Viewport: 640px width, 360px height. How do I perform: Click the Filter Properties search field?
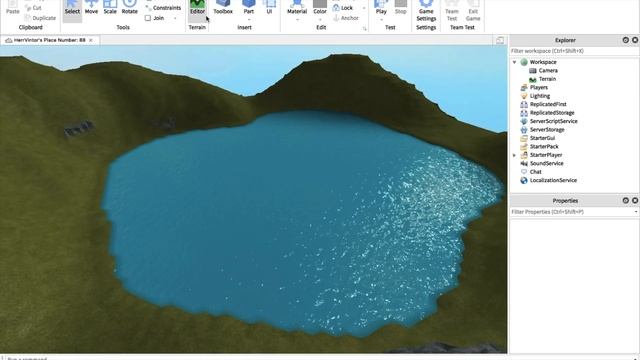pos(571,212)
